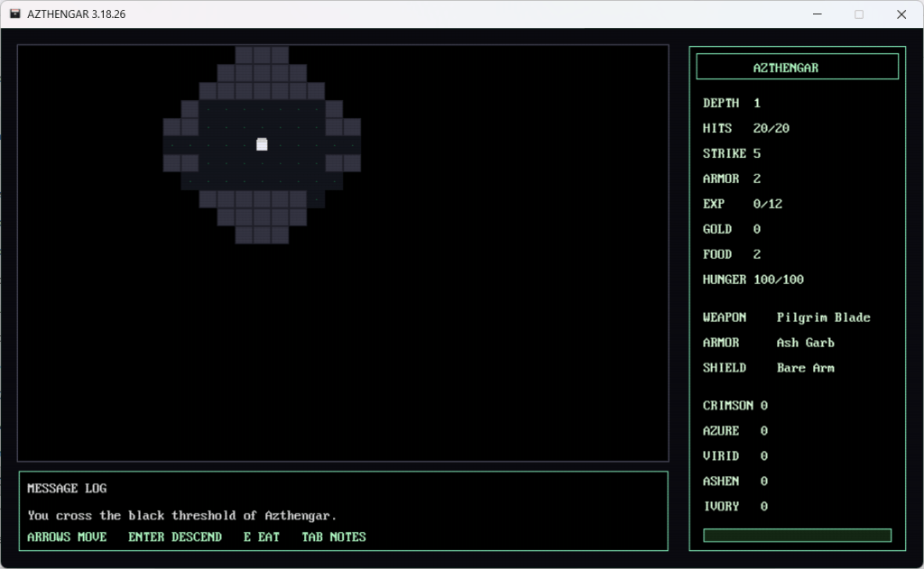Image resolution: width=924 pixels, height=569 pixels.
Task: Click the green progress bar below IVORY
Action: 797,536
